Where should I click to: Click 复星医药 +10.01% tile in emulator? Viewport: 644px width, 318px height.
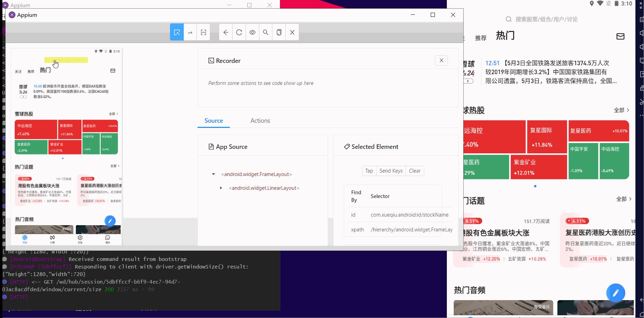click(599, 131)
